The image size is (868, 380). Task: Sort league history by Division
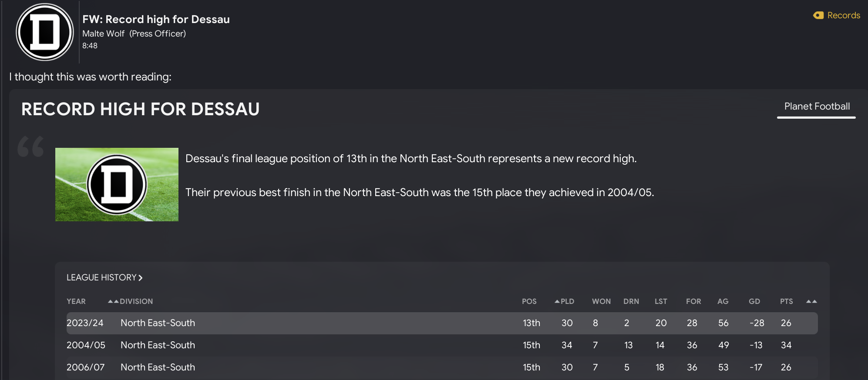point(136,301)
